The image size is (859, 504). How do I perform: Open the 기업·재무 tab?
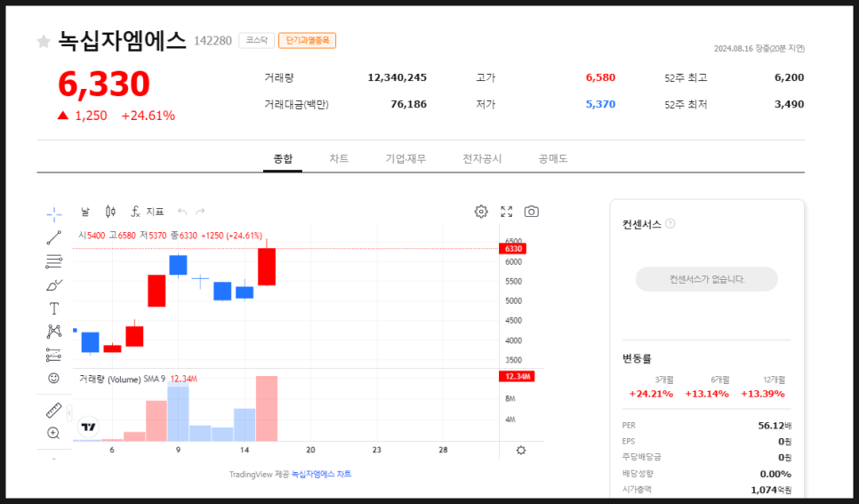click(x=405, y=159)
